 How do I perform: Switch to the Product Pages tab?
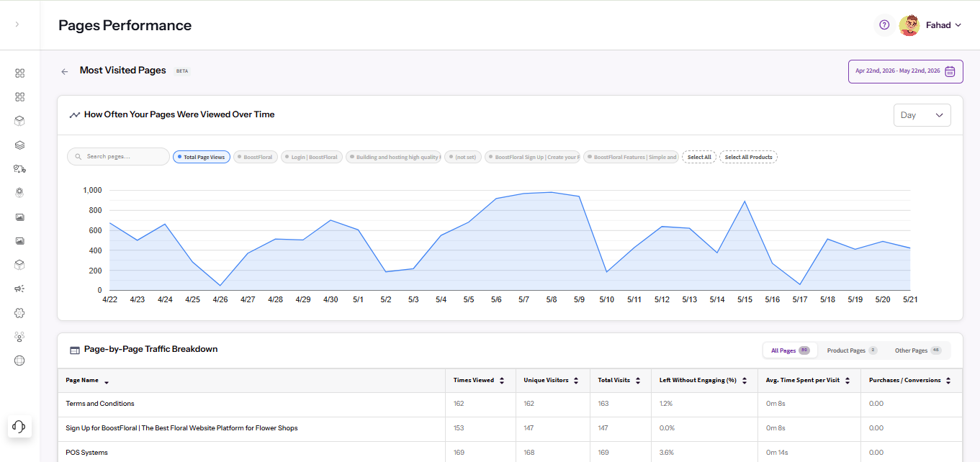coord(852,350)
